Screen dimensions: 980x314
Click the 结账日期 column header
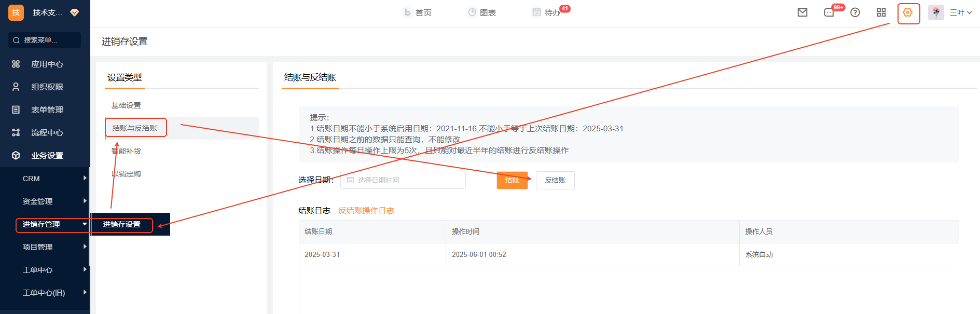[x=372, y=231]
